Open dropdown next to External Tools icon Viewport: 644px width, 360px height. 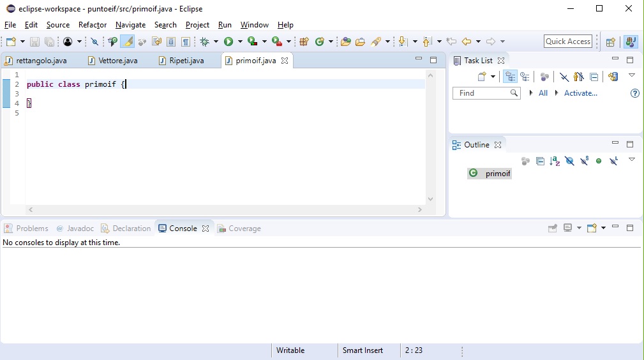click(288, 41)
